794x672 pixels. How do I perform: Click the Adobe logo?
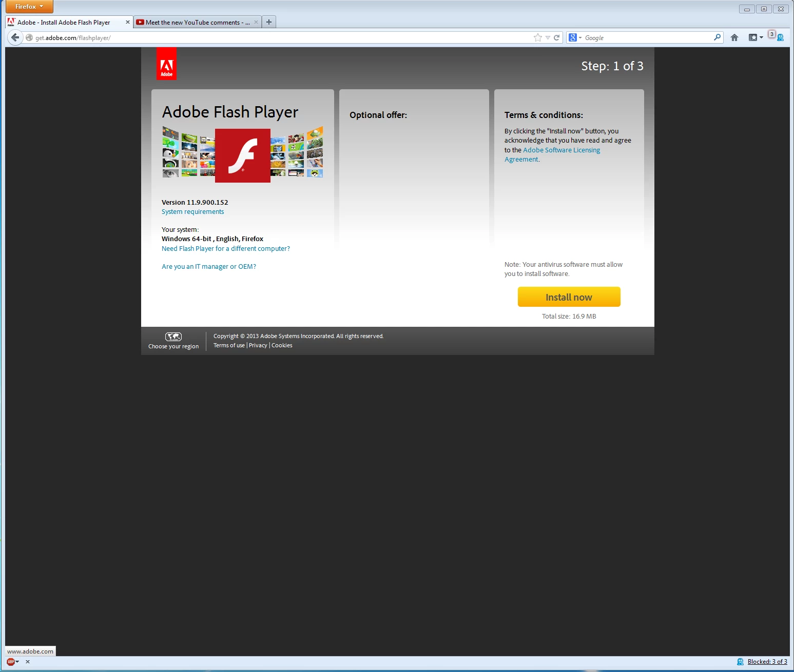click(x=166, y=64)
